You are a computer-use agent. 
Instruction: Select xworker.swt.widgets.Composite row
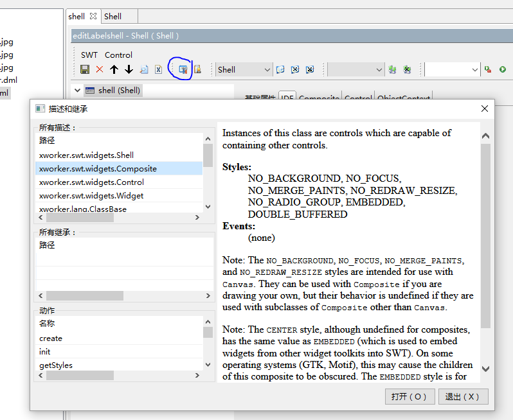[x=119, y=168]
